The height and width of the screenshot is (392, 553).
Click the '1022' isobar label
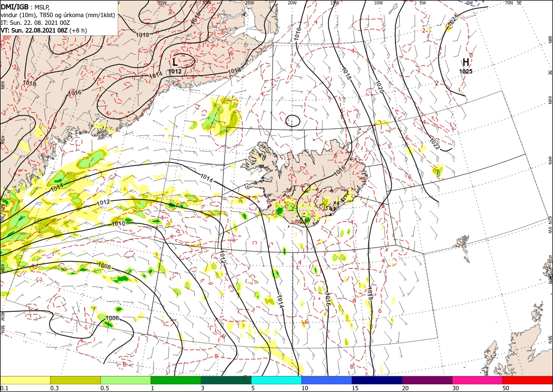pos(435,144)
